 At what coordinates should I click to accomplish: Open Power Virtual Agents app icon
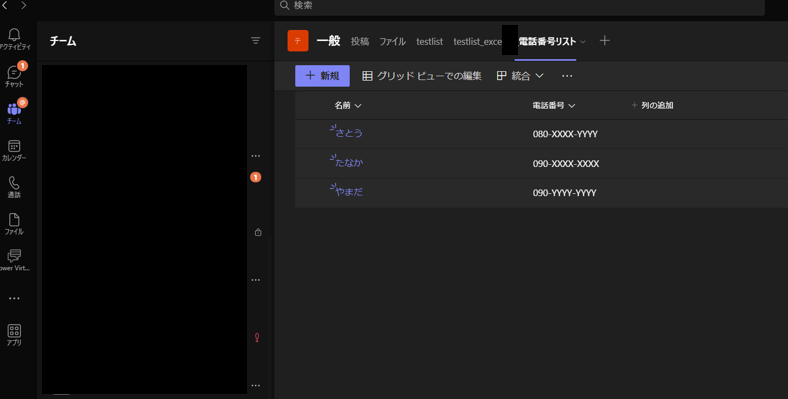14,256
